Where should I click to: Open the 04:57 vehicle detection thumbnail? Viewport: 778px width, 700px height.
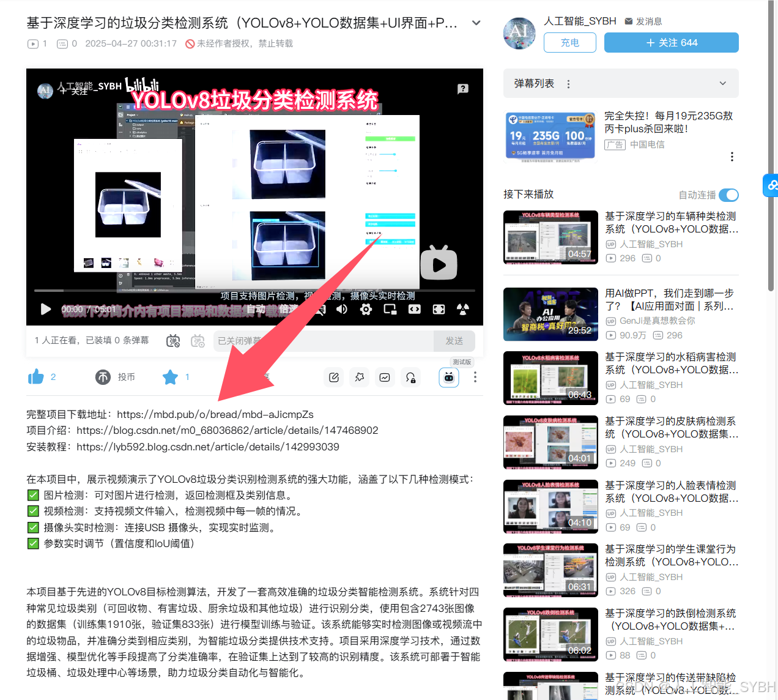550,237
